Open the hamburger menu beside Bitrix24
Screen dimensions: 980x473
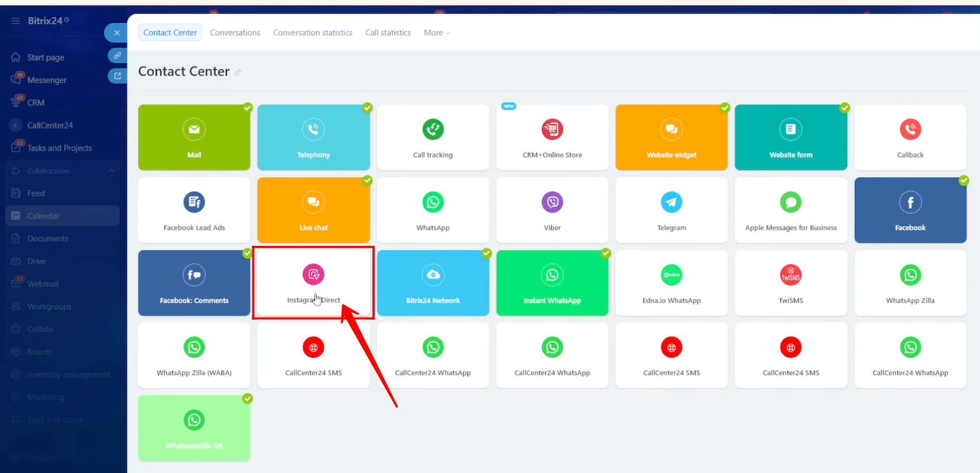click(16, 21)
